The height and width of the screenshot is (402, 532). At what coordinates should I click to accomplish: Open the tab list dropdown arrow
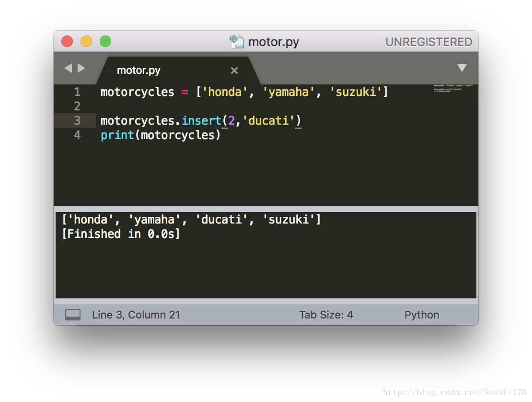point(462,68)
